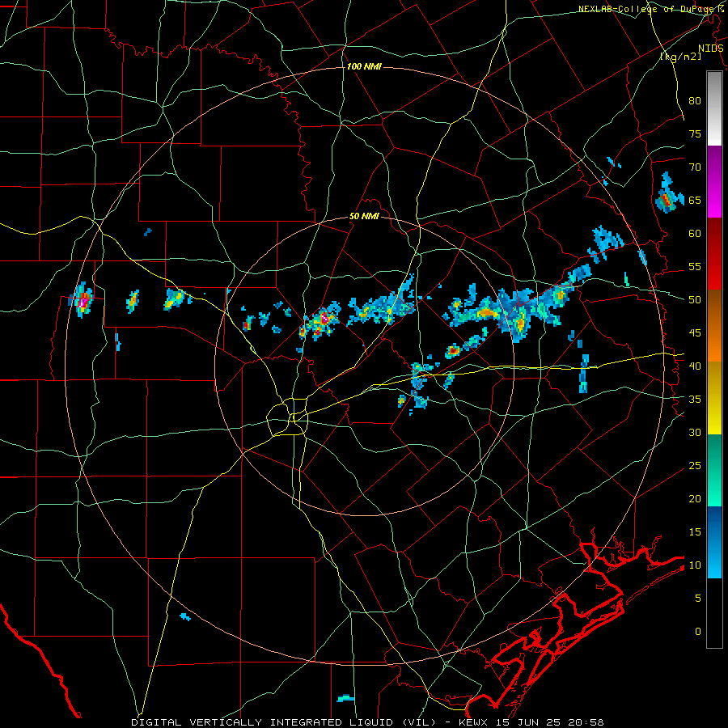Image resolution: width=728 pixels, height=728 pixels.
Task: Click the 50 NMI range ring label
Action: pyautogui.click(x=364, y=216)
